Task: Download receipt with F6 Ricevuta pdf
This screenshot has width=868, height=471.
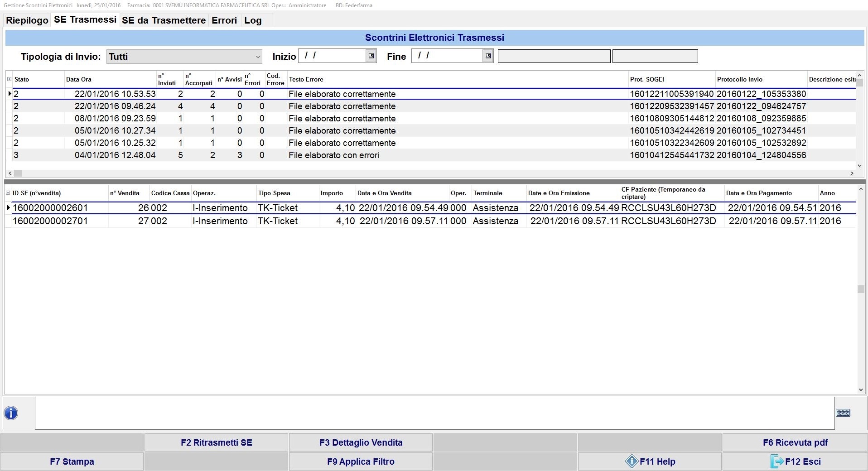Action: pos(795,442)
